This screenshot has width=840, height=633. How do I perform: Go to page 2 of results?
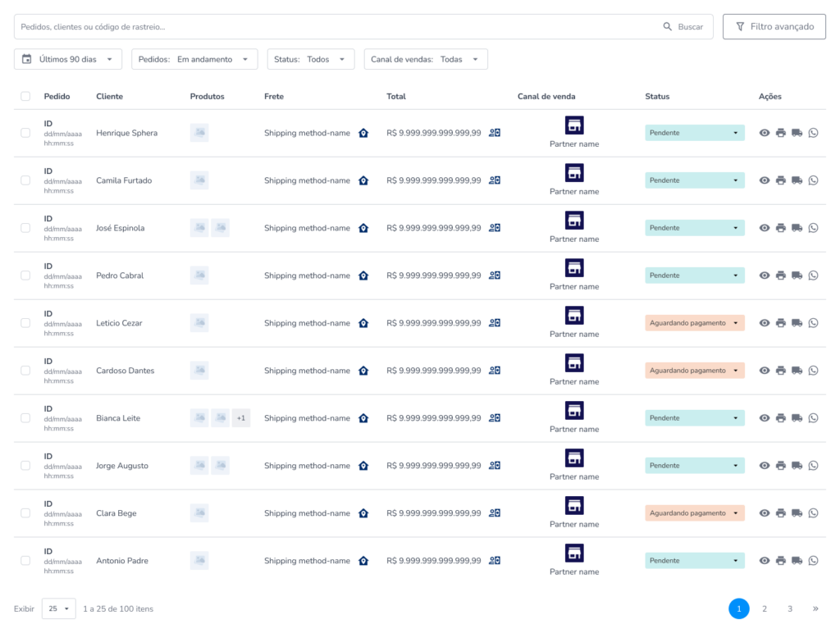[x=765, y=608]
